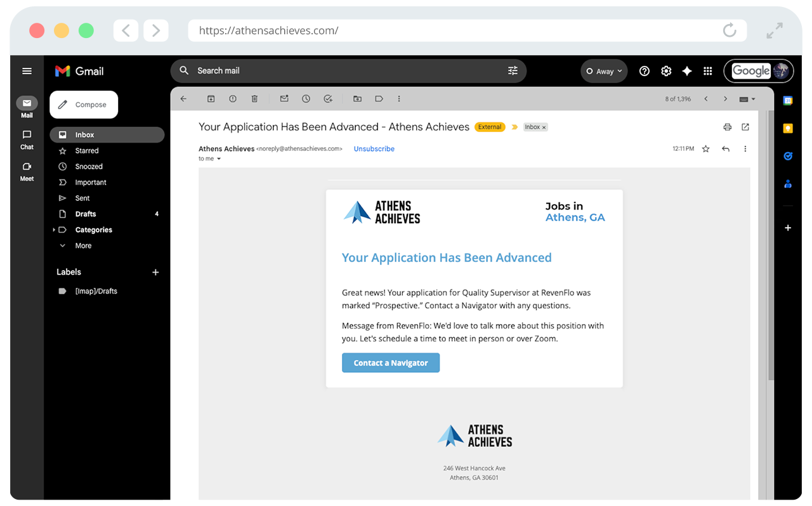Screen dimensions: 812x506
Task: Archive this email from the toolbar
Action: tap(211, 99)
